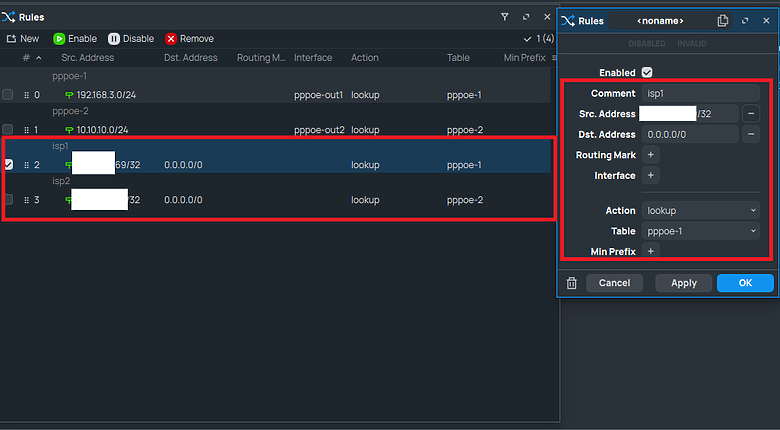Copy rule using the duplicate icon in dialog
This screenshot has height=430, width=780.
click(723, 21)
